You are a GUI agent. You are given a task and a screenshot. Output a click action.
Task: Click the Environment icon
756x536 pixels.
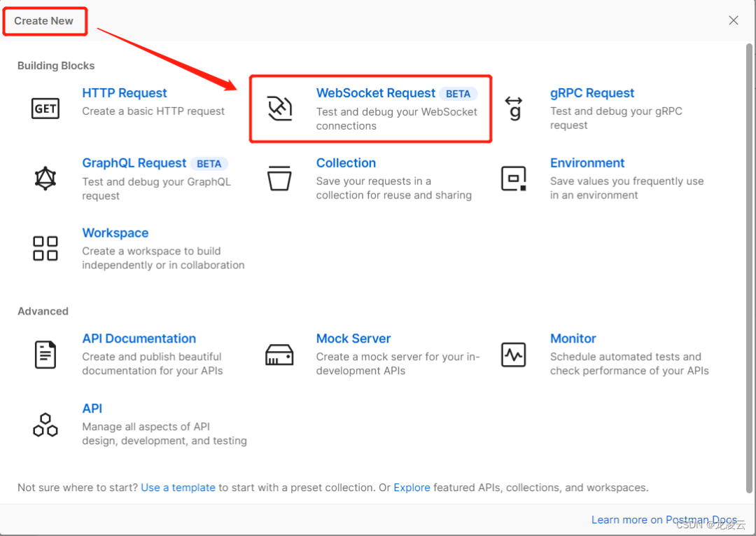(514, 178)
